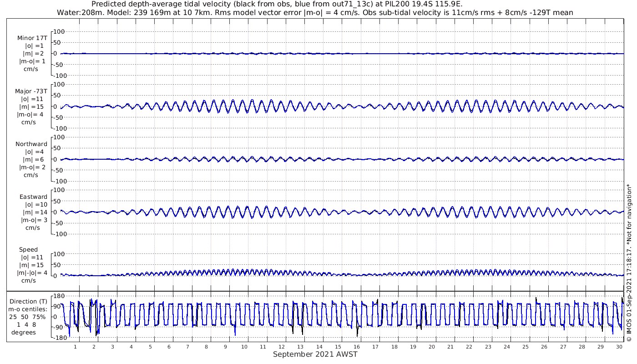This screenshot has height=364, width=637.
Task: Click the "100" tick of the Speed panel
Action: 60,254
